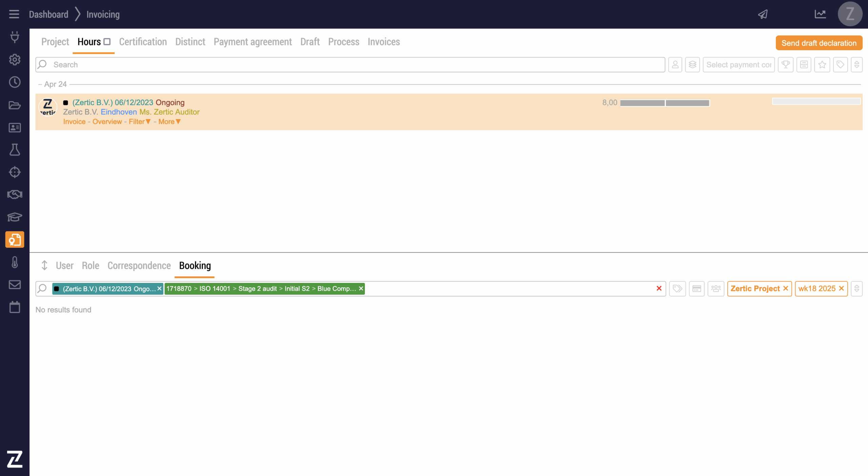Screen dimensions: 868x476
Task: Switch to the Certification tab
Action: [x=143, y=42]
